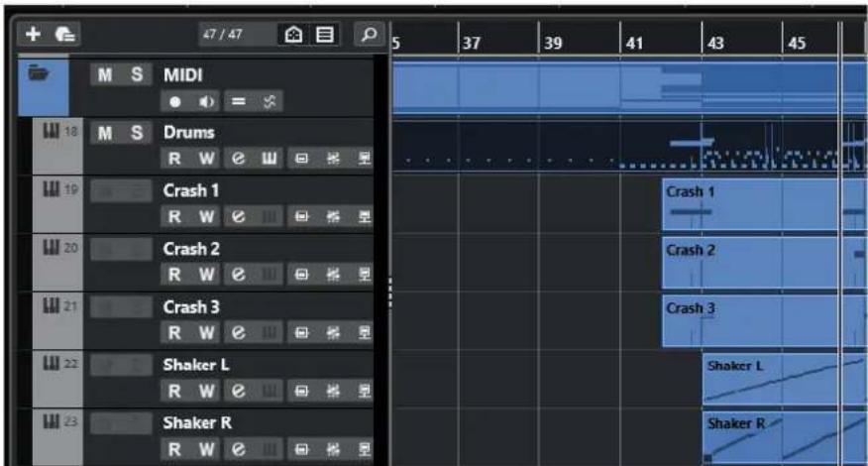Click the Crash 3 freeze icon
868x466 pixels.
(333, 333)
